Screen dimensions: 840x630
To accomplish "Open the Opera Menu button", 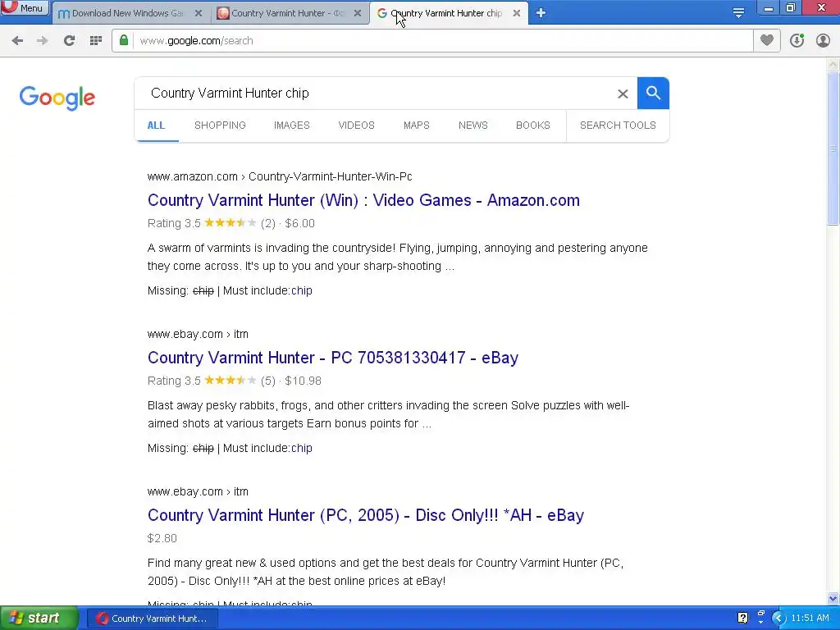I will pos(25,8).
